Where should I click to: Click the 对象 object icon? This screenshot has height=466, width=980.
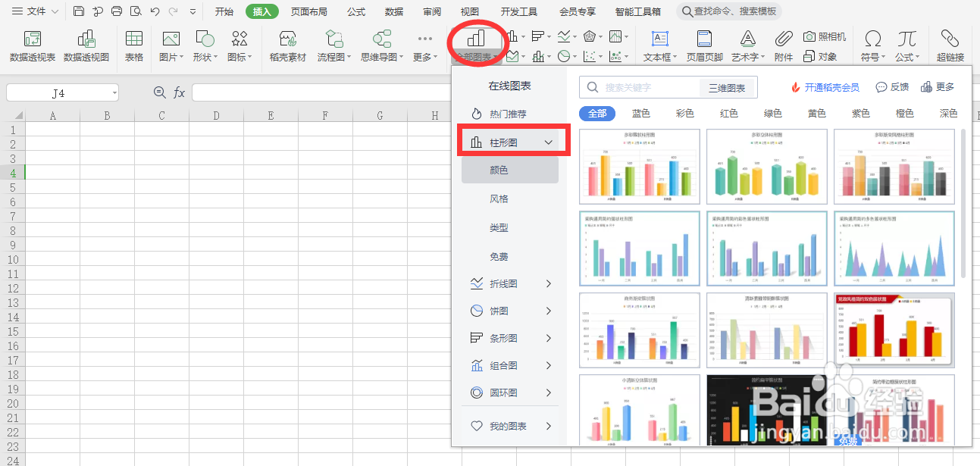(820, 56)
